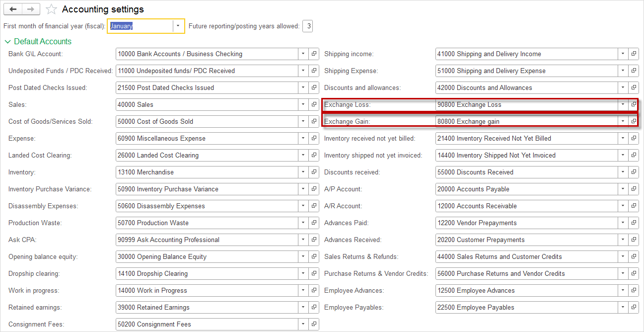The width and height of the screenshot is (644, 332).
Task: Collapse the Default Accounts section
Action: [x=8, y=42]
